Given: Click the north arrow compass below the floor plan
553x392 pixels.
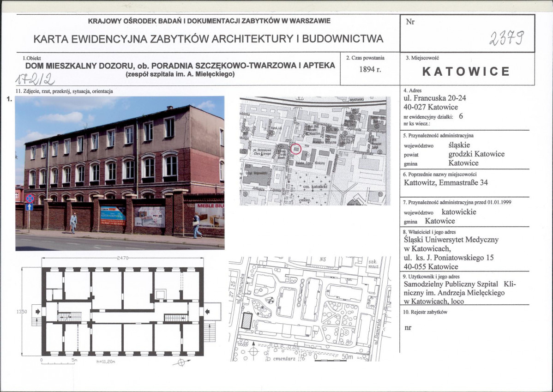Looking at the screenshot, I should point(181,362).
